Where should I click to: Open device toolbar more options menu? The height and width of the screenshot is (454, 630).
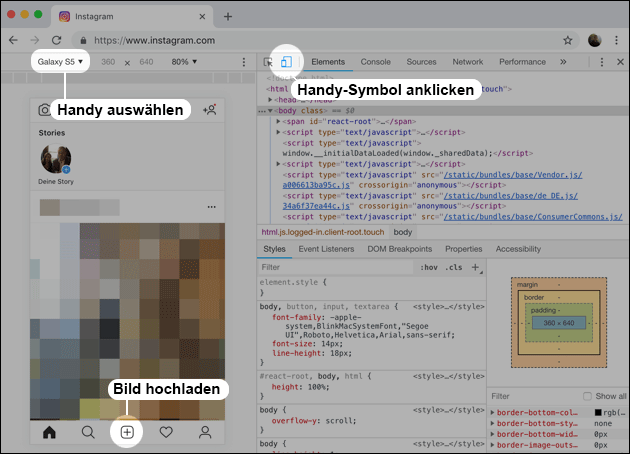[243, 62]
